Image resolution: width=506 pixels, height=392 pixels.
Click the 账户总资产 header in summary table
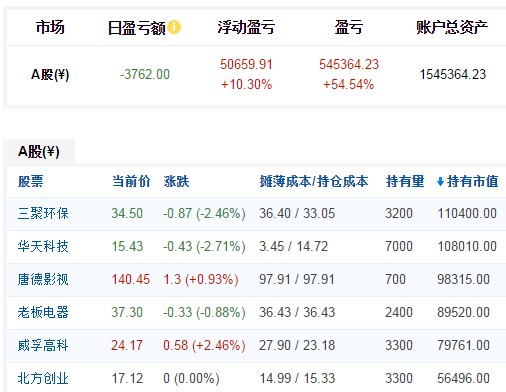click(x=452, y=27)
